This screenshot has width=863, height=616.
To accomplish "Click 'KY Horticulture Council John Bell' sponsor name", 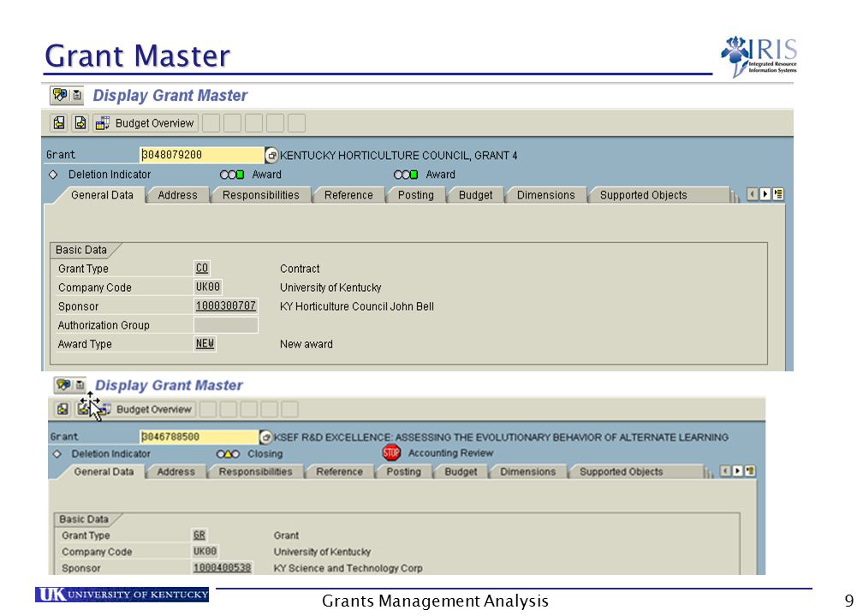I will pos(357,306).
